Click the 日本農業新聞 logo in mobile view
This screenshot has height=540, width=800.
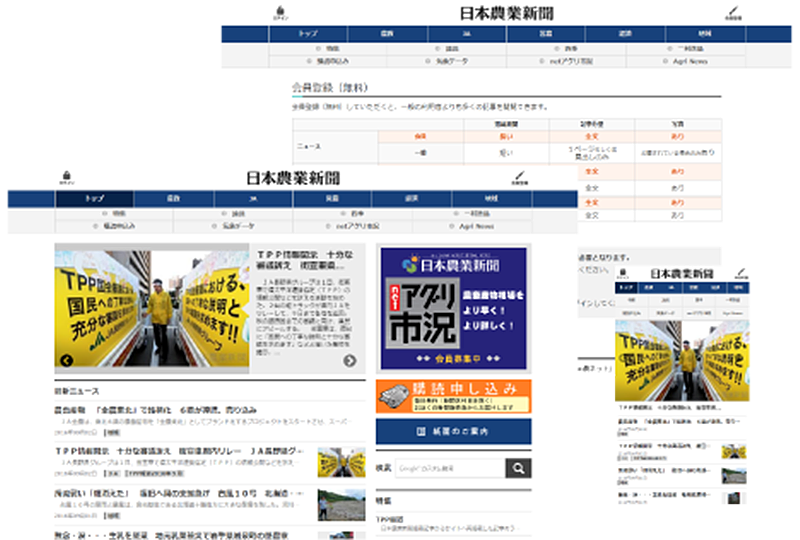[682, 274]
